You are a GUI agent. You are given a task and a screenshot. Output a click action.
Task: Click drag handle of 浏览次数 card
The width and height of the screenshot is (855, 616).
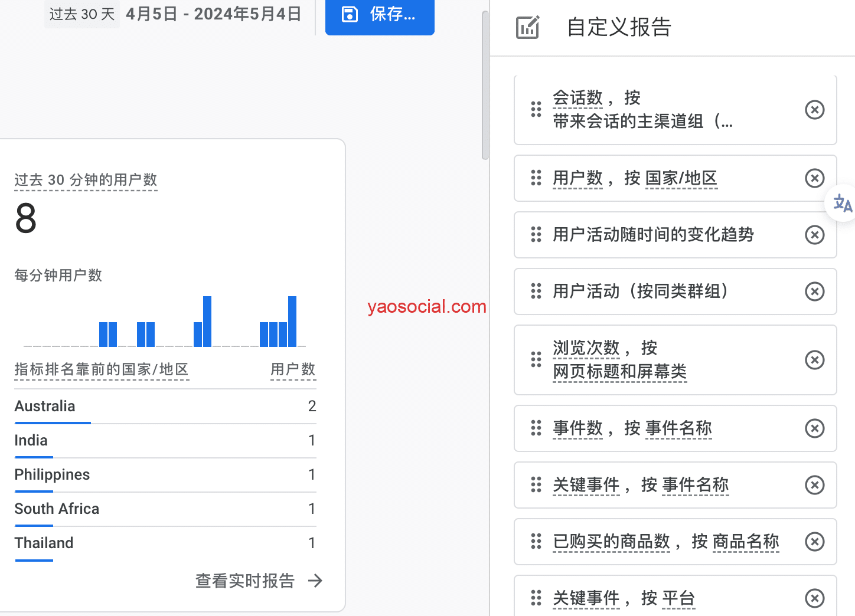[536, 360]
